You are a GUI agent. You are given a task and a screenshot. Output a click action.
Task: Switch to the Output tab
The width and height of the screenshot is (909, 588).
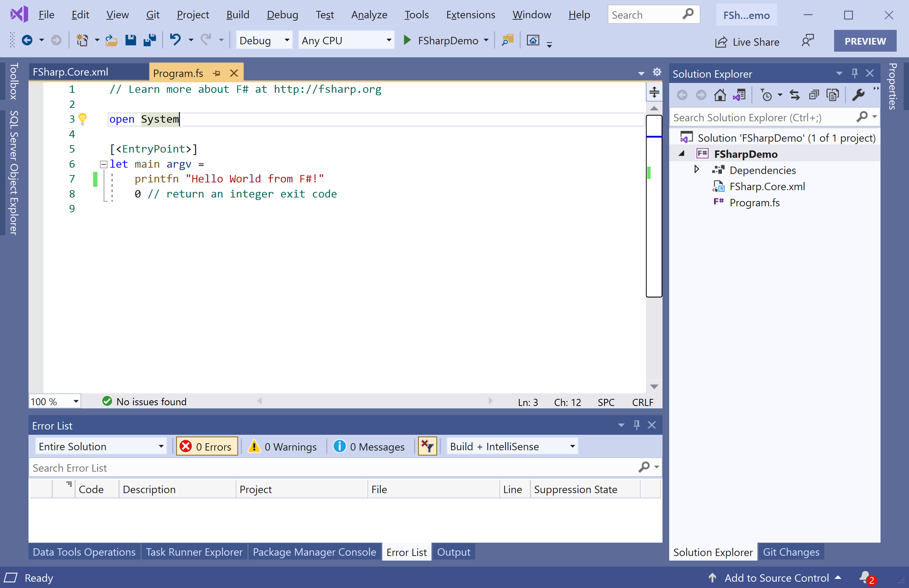tap(453, 552)
